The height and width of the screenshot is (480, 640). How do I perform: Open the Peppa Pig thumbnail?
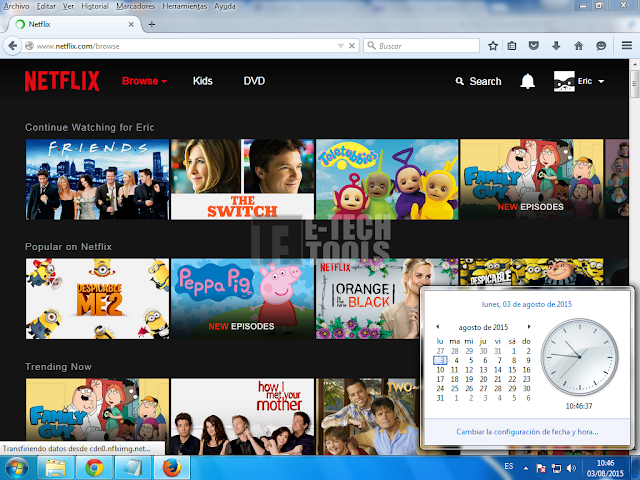point(242,298)
